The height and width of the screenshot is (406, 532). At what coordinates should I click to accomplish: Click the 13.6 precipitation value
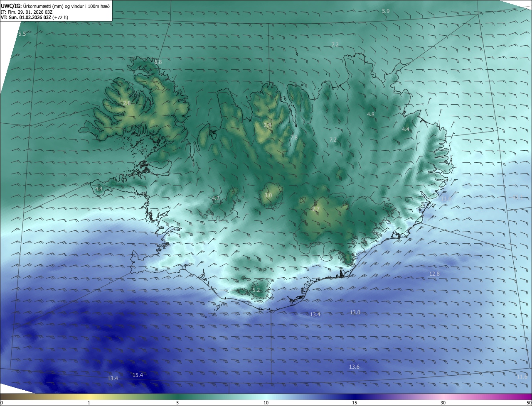click(x=354, y=367)
